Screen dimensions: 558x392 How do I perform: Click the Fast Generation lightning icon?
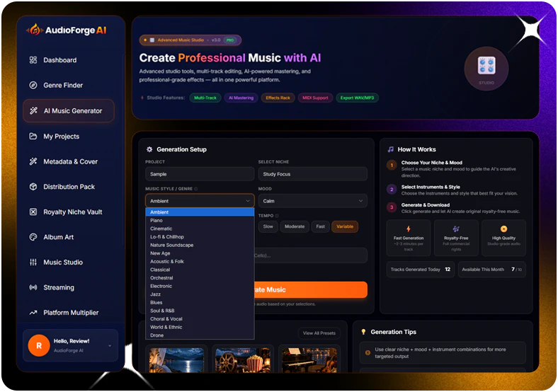pos(408,229)
